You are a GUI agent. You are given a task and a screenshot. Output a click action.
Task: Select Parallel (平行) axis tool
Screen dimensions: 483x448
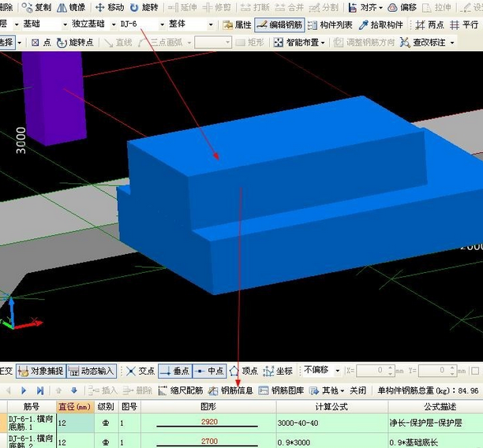464,25
